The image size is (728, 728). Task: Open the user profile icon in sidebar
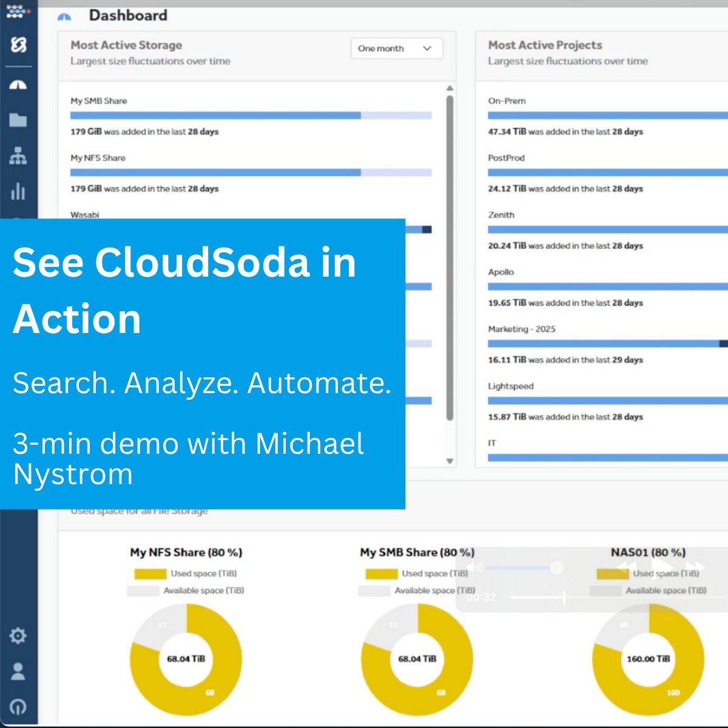(x=18, y=671)
